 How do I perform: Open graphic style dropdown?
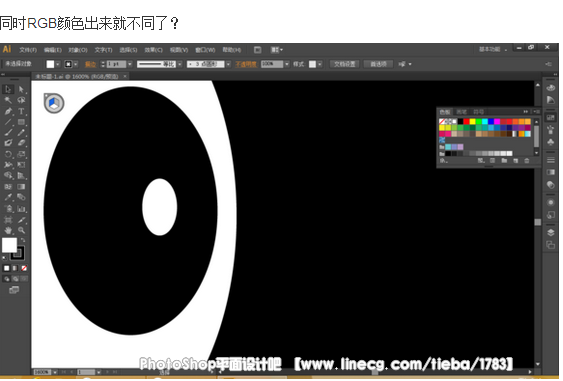[320, 64]
